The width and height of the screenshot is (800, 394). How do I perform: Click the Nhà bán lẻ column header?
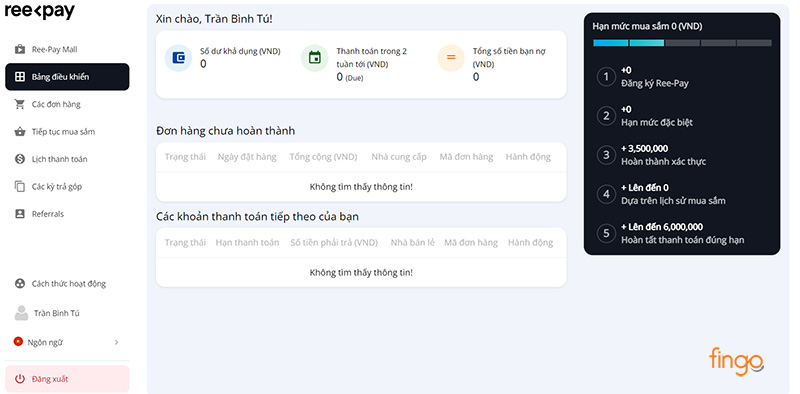[412, 242]
